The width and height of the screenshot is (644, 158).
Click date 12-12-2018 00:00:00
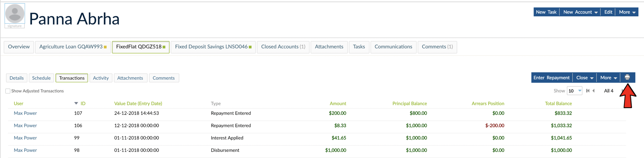coord(136,125)
